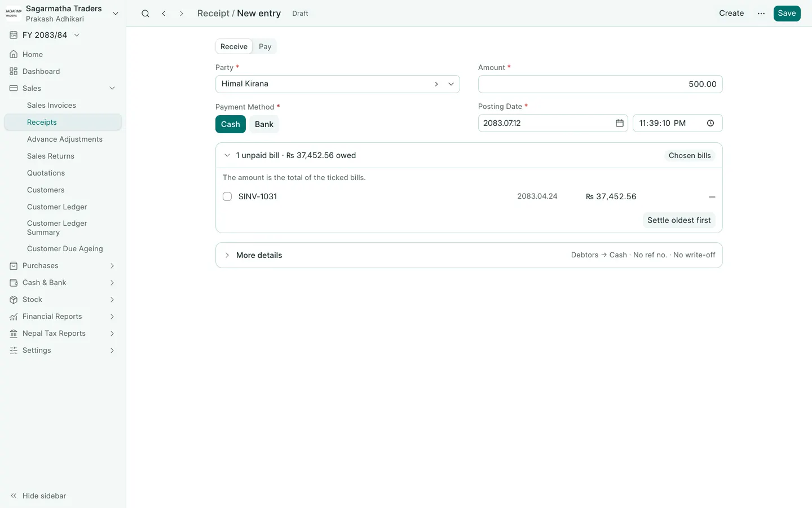The height and width of the screenshot is (508, 812).
Task: Open the Posting Date calendar picker icon
Action: coord(619,123)
